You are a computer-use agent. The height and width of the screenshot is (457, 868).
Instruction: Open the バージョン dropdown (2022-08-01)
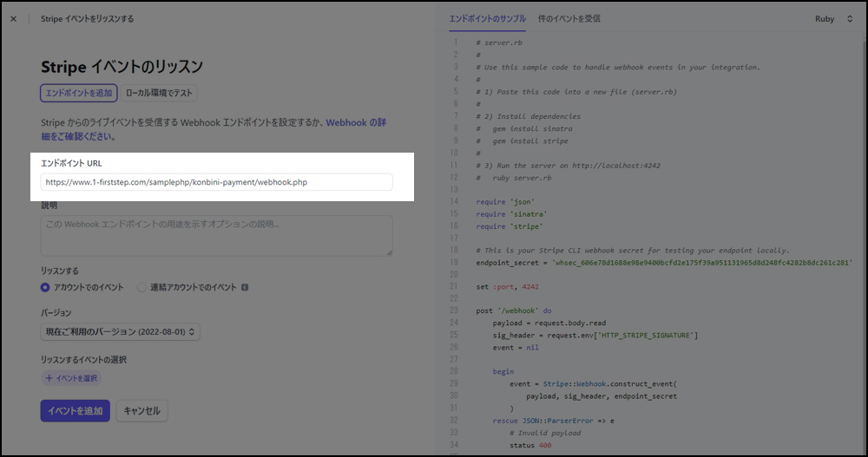point(120,332)
